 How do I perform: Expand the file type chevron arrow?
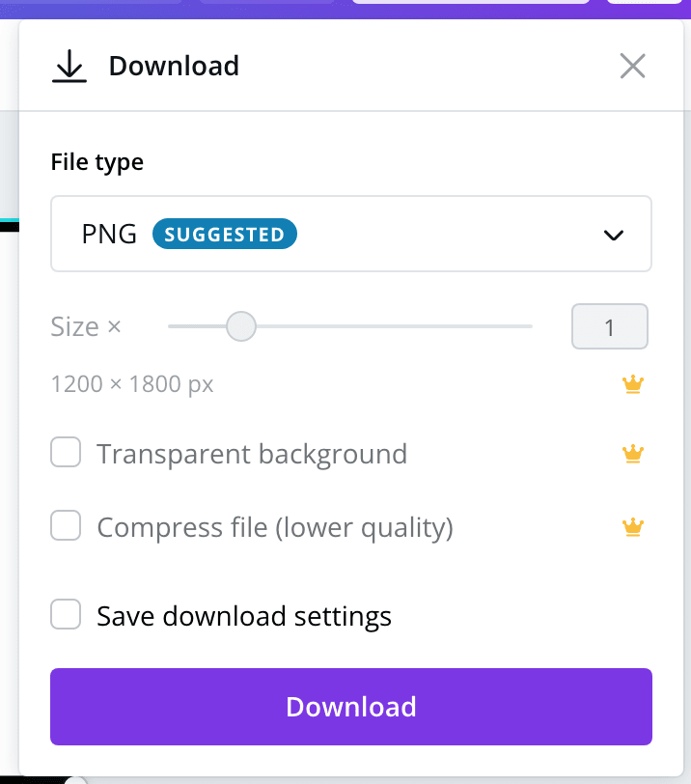coord(613,235)
